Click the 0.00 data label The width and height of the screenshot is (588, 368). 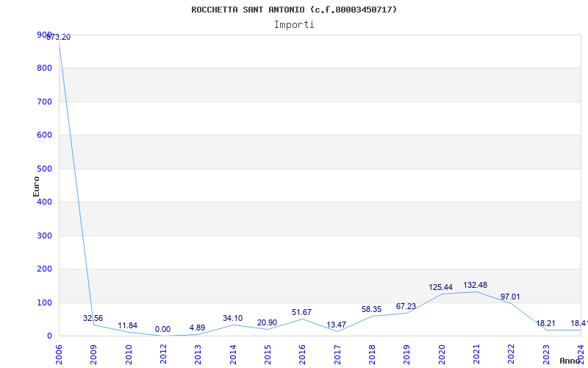[162, 330]
